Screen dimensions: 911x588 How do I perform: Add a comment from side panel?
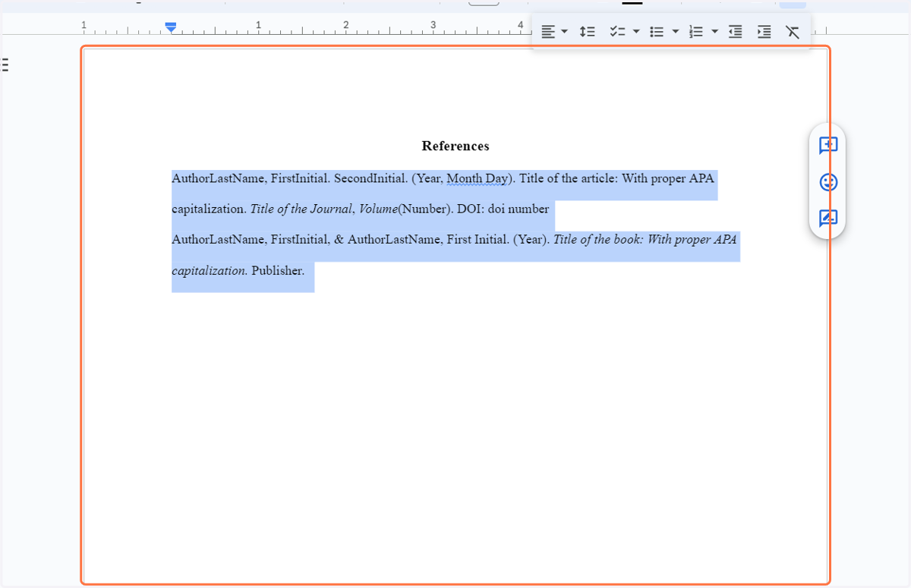pyautogui.click(x=828, y=145)
